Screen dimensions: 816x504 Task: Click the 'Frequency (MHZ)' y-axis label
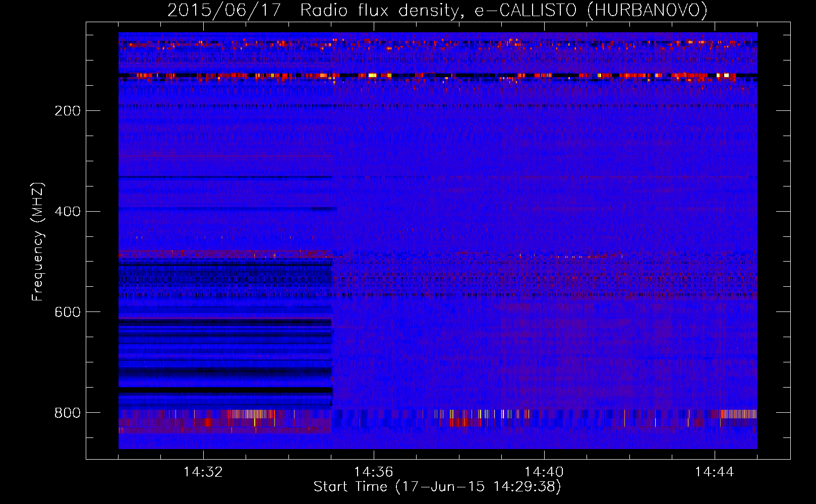click(38, 242)
